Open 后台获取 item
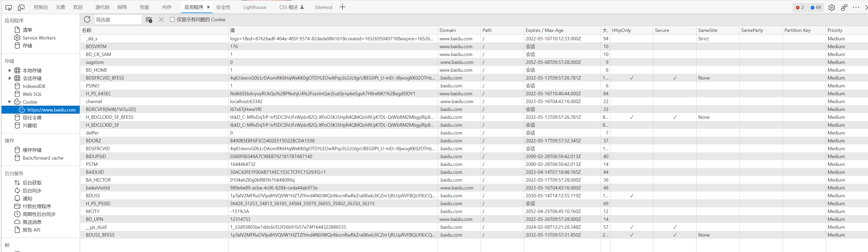Viewport: 868px width, 252px height. [x=32, y=183]
